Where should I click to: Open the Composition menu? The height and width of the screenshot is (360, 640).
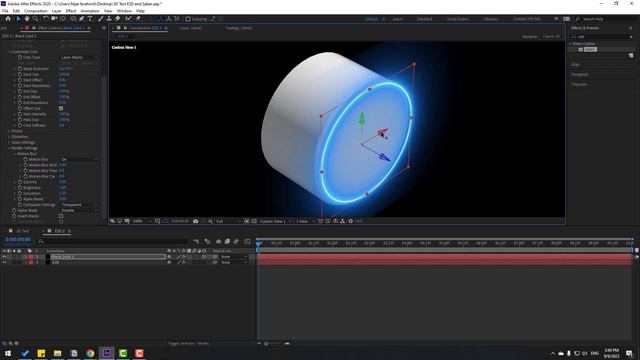click(36, 11)
